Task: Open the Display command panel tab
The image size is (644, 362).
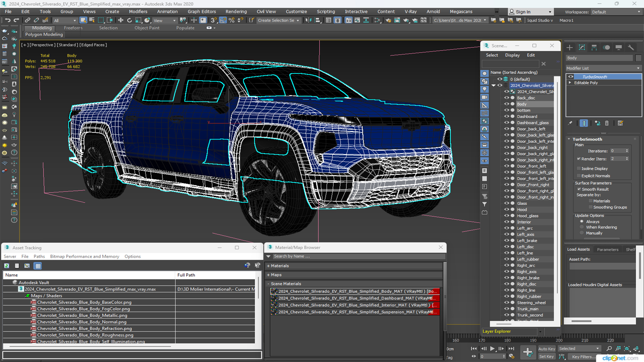Action: [x=619, y=48]
